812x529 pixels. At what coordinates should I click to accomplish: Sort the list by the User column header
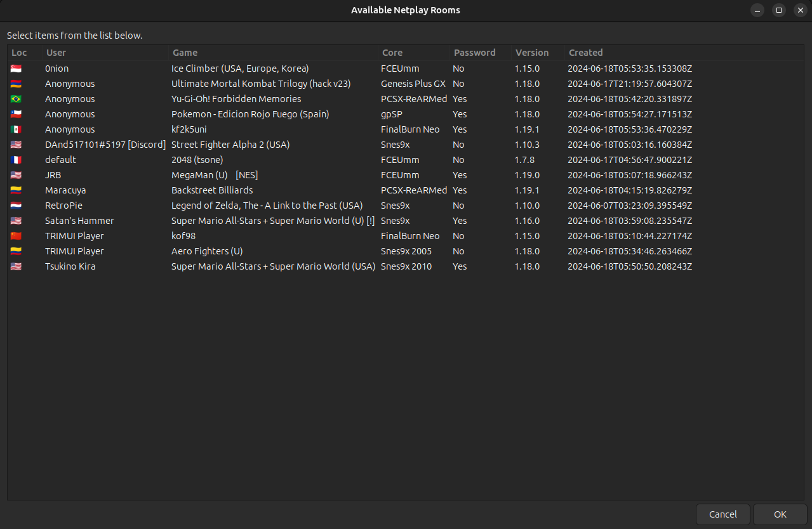pyautogui.click(x=56, y=53)
